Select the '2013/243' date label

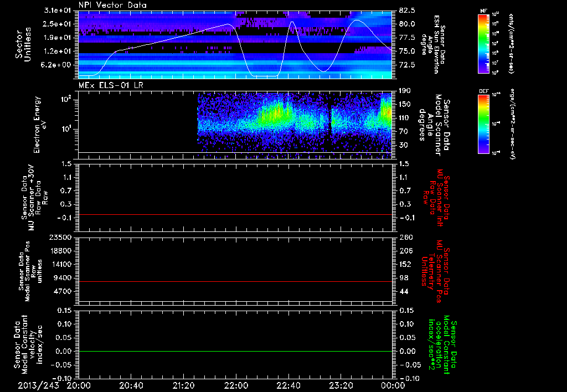pos(38,385)
